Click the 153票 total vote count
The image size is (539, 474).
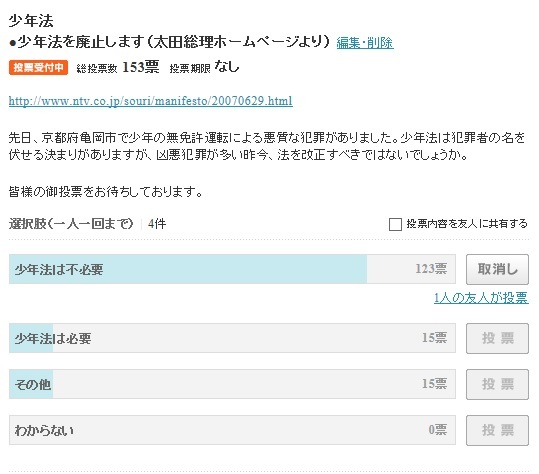pos(141,67)
